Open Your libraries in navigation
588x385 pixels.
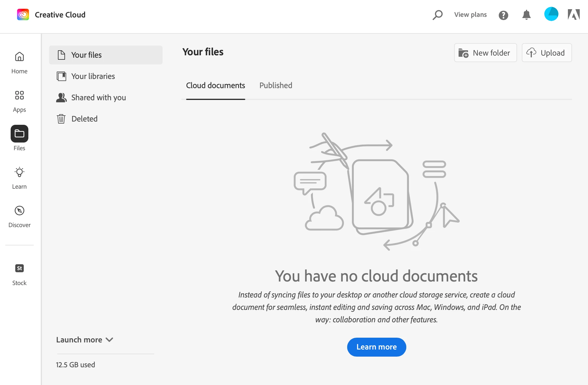[93, 76]
